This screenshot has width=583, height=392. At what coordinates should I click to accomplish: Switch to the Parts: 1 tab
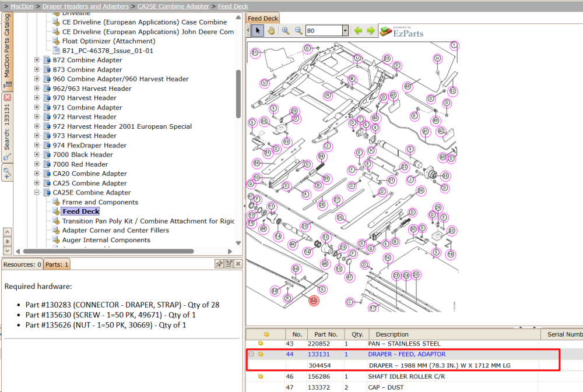[x=57, y=264]
